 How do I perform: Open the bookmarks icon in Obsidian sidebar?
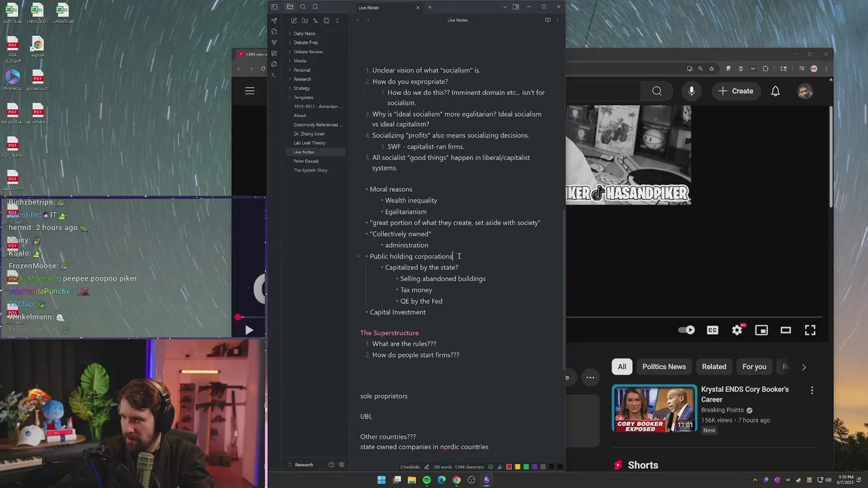click(315, 7)
